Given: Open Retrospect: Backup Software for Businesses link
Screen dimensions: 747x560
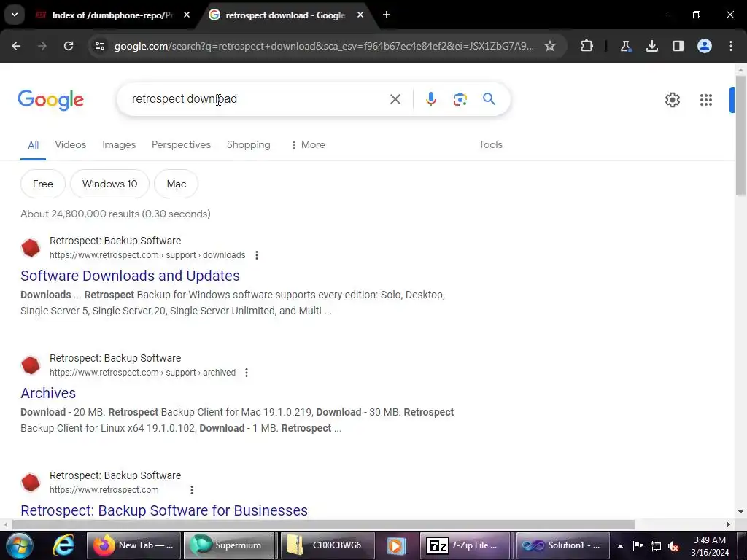Looking at the screenshot, I should pyautogui.click(x=164, y=510).
